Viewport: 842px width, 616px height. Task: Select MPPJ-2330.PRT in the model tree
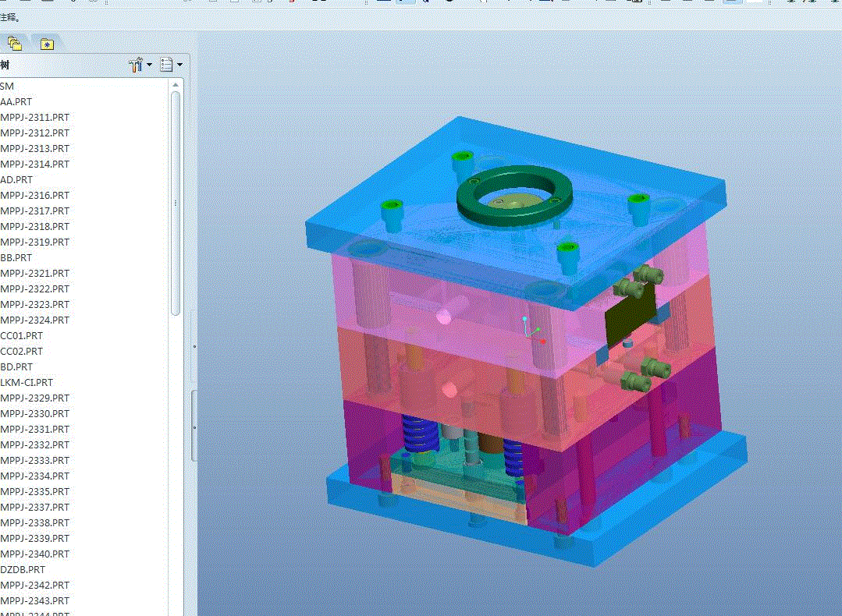[x=35, y=413]
